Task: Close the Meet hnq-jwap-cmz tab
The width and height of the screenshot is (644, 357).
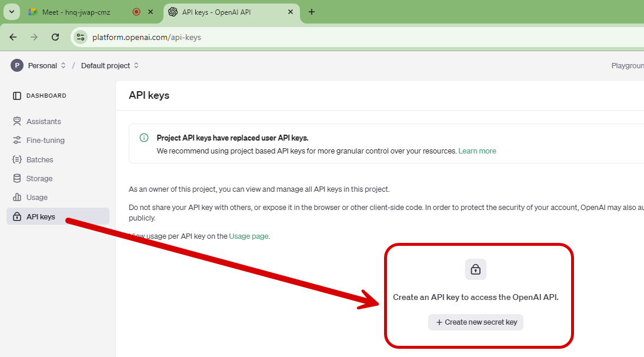Action: coord(151,12)
